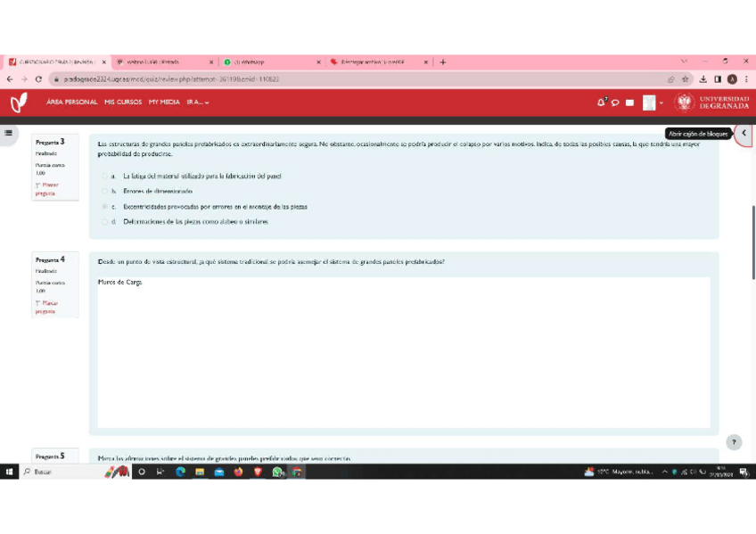Open the weather widget on taskbar

pyautogui.click(x=619, y=472)
